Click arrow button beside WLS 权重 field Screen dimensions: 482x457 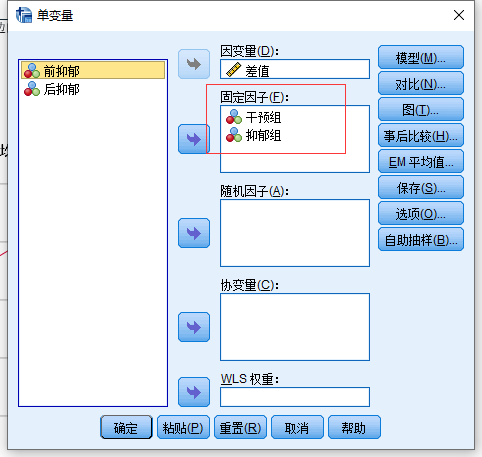coord(194,392)
